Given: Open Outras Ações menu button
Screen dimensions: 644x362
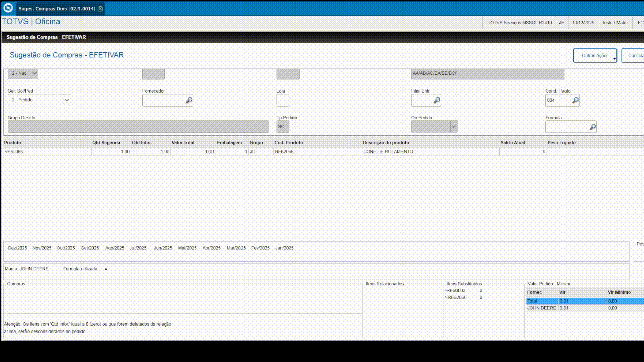Looking at the screenshot, I should point(595,56).
